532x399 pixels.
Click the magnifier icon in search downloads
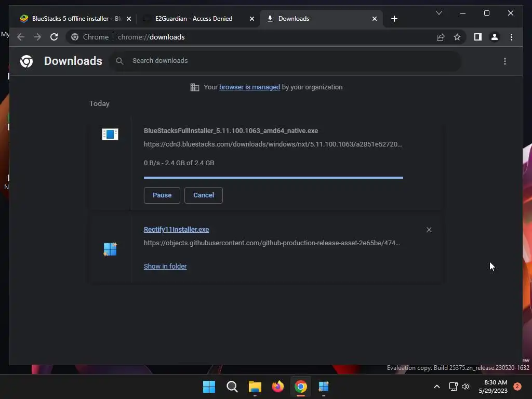coord(119,61)
